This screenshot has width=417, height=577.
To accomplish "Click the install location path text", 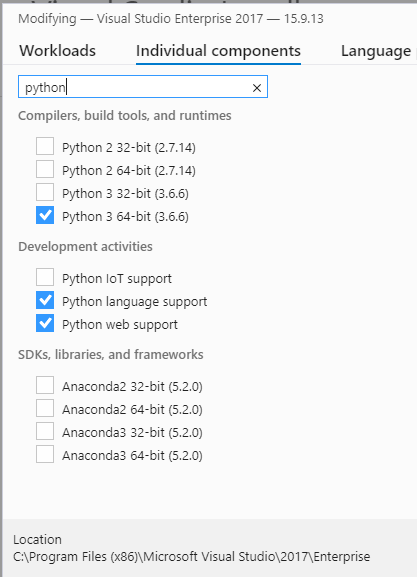I will coord(191,556).
